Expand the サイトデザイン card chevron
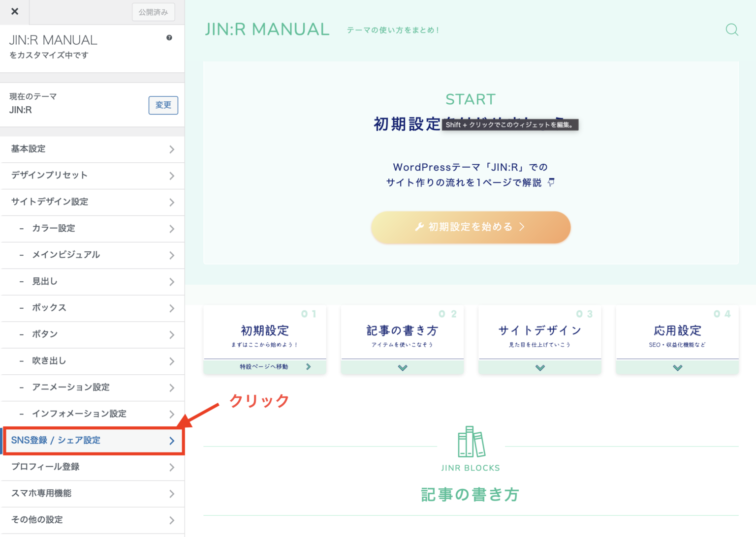 coord(539,367)
